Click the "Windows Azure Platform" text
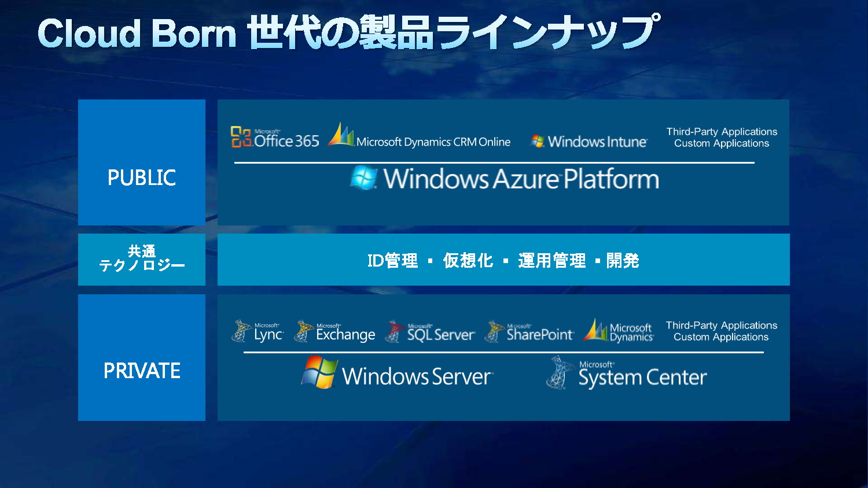Image resolution: width=868 pixels, height=488 pixels. (521, 179)
